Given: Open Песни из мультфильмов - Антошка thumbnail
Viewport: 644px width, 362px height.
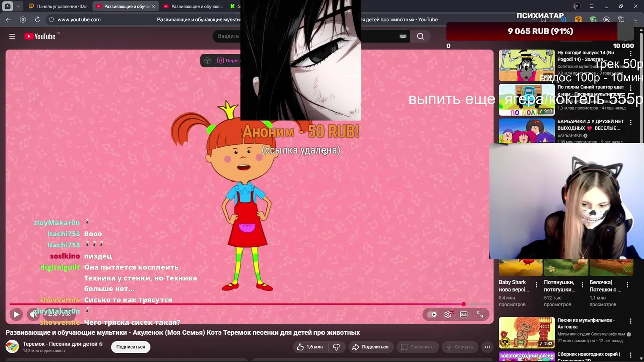Looking at the screenshot, I should [527, 333].
